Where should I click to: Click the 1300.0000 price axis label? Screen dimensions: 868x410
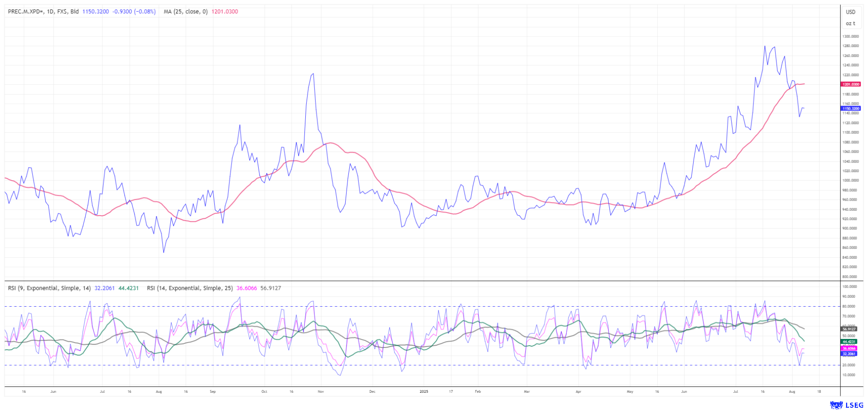[850, 36]
